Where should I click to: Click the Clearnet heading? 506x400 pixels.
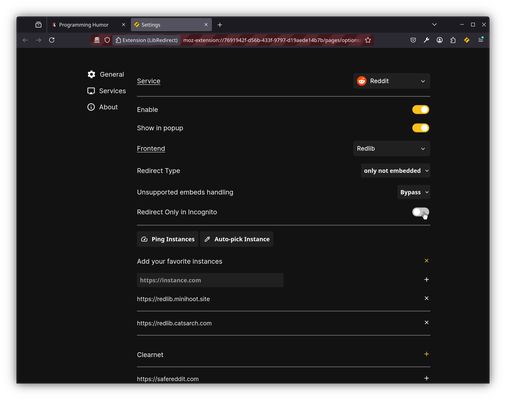pos(150,355)
